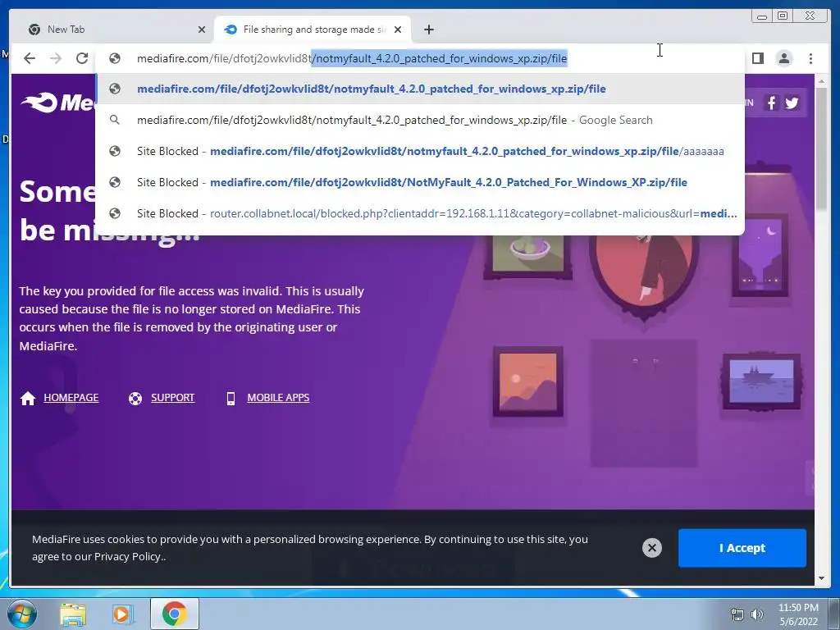Open Windows Explorer from the taskbar
The image size is (840, 630).
point(73,614)
